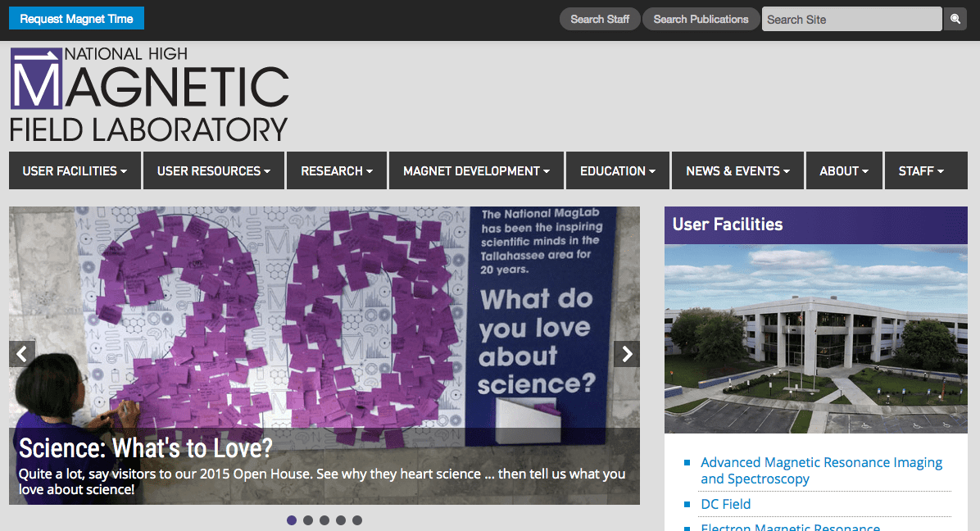Expand the Magnet Development menu

[x=476, y=170]
